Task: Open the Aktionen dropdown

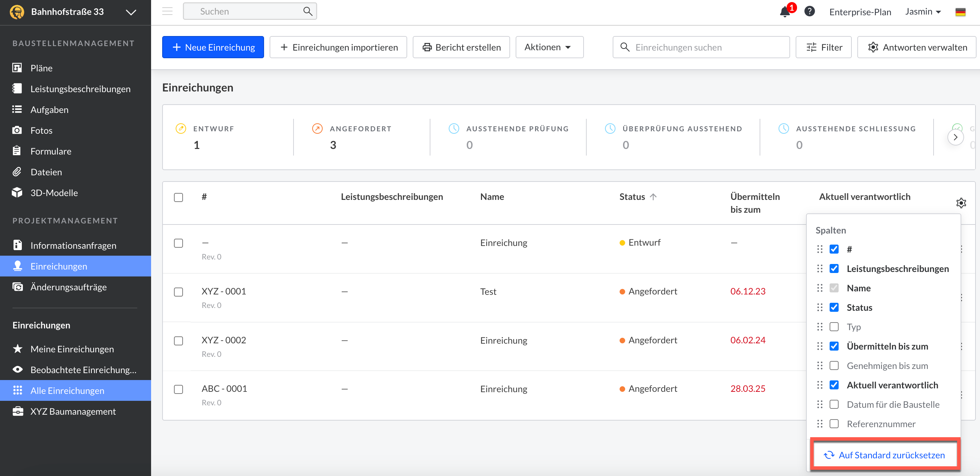Action: [x=549, y=47]
